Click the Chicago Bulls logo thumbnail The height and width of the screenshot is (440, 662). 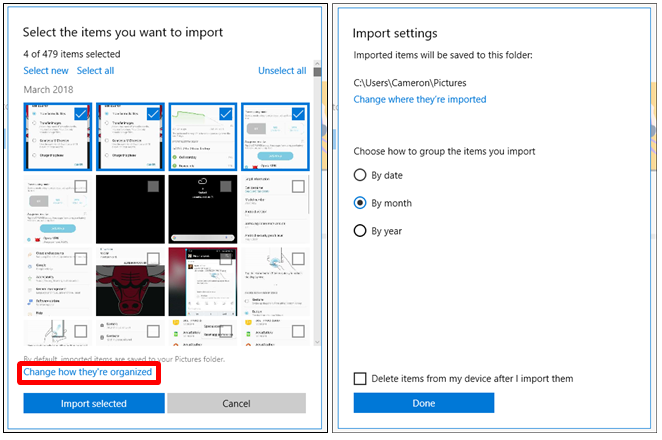click(130, 281)
